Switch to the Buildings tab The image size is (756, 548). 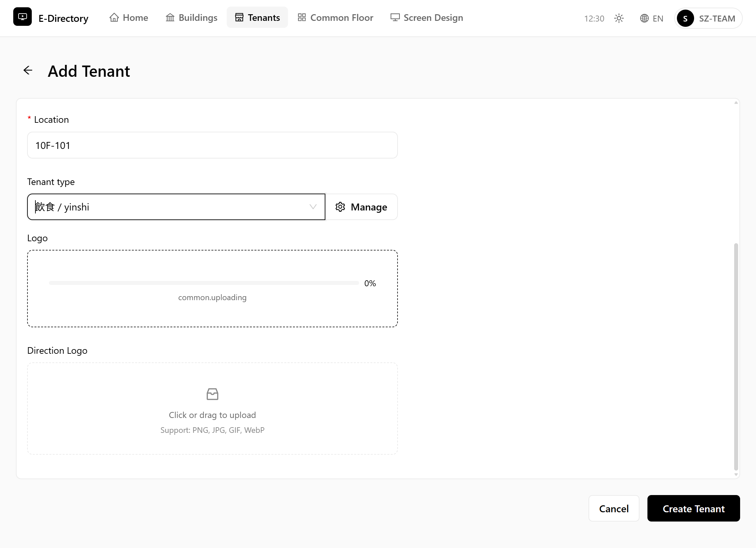191,17
